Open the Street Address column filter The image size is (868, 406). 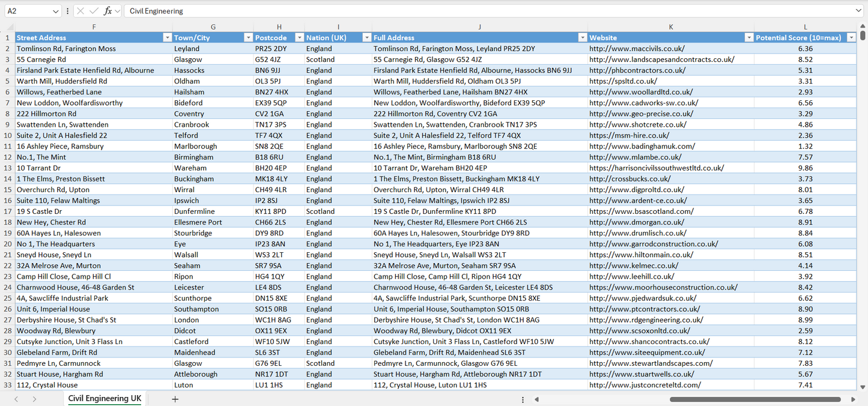(168, 37)
